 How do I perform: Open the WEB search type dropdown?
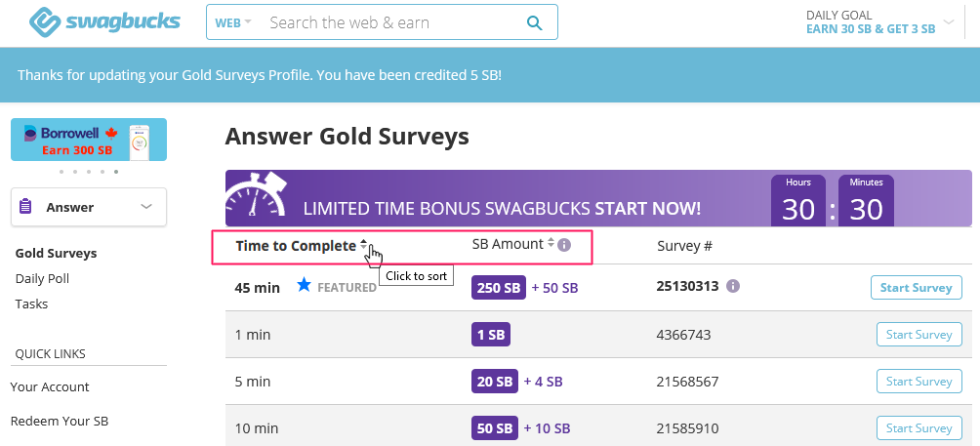[x=233, y=22]
